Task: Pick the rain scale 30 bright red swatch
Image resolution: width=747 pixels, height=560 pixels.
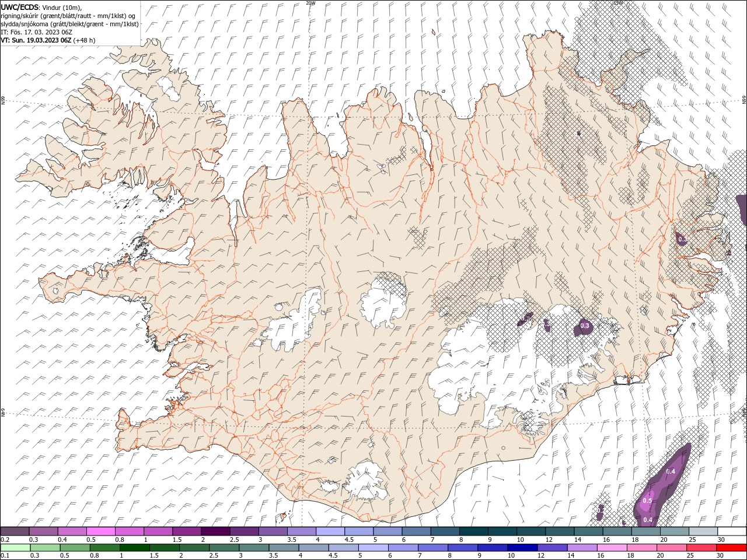Action: point(731,548)
